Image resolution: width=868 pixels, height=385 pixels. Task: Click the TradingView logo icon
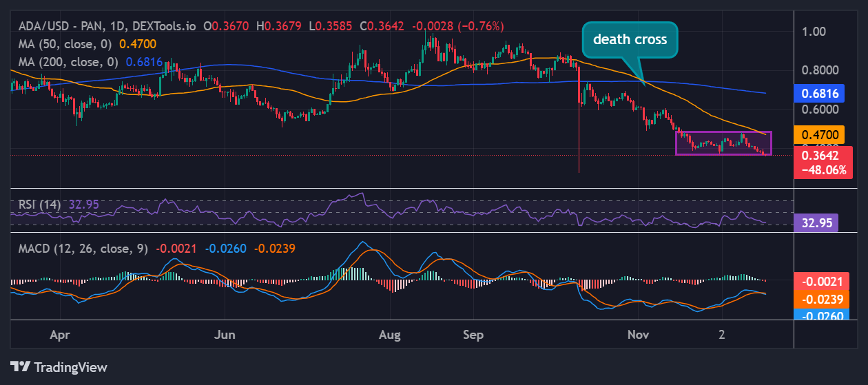(19, 367)
